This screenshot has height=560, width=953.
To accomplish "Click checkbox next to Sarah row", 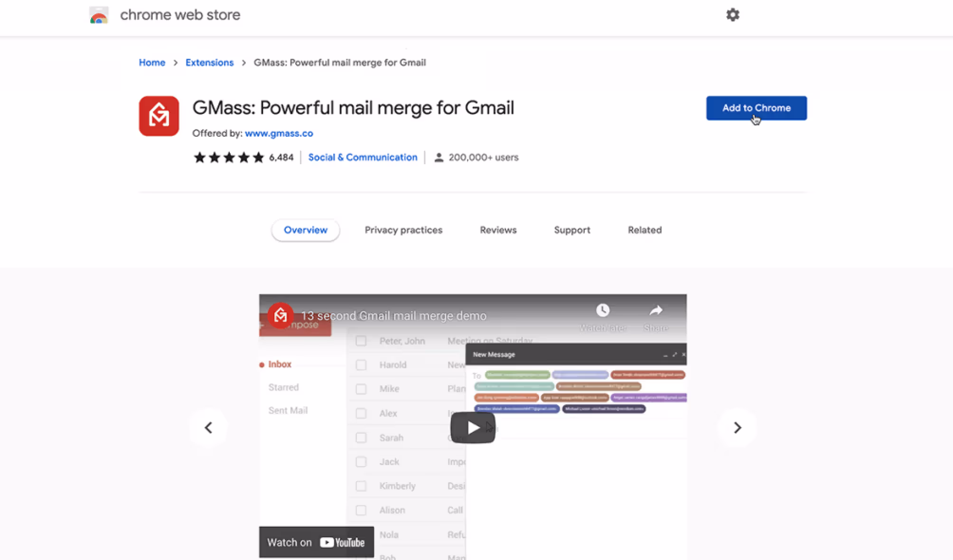I will coord(361,438).
